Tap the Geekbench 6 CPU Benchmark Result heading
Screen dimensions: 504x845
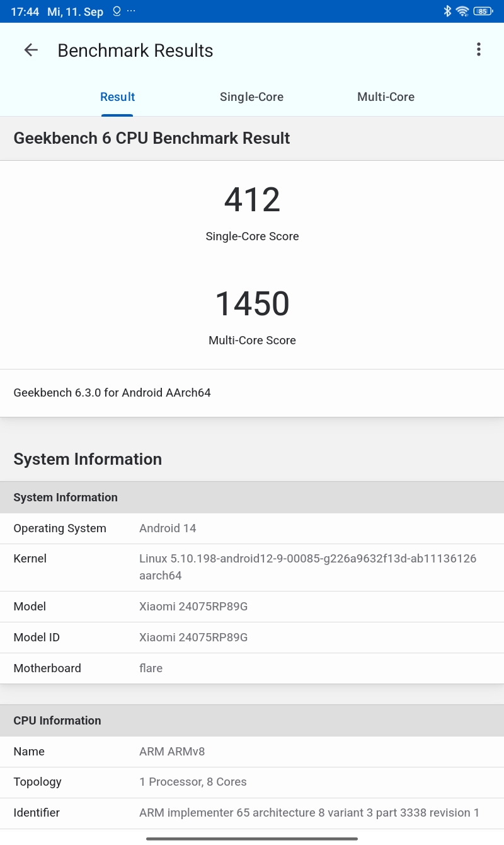point(152,138)
